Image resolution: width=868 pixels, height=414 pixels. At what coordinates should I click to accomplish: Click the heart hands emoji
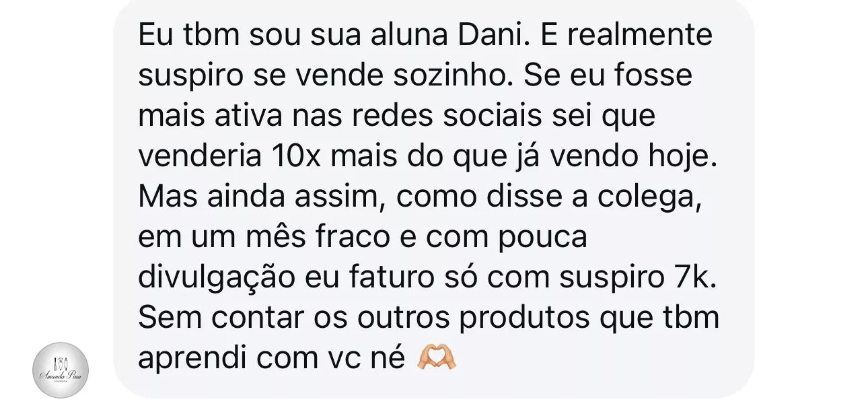[437, 358]
